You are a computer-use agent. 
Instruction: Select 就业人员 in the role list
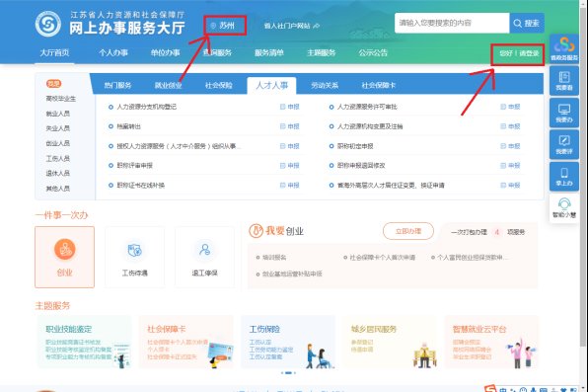[58, 114]
